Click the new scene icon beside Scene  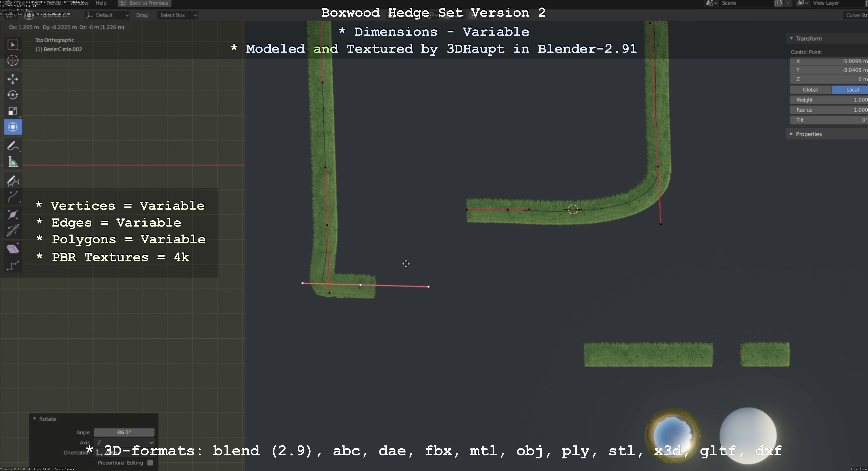point(778,3)
